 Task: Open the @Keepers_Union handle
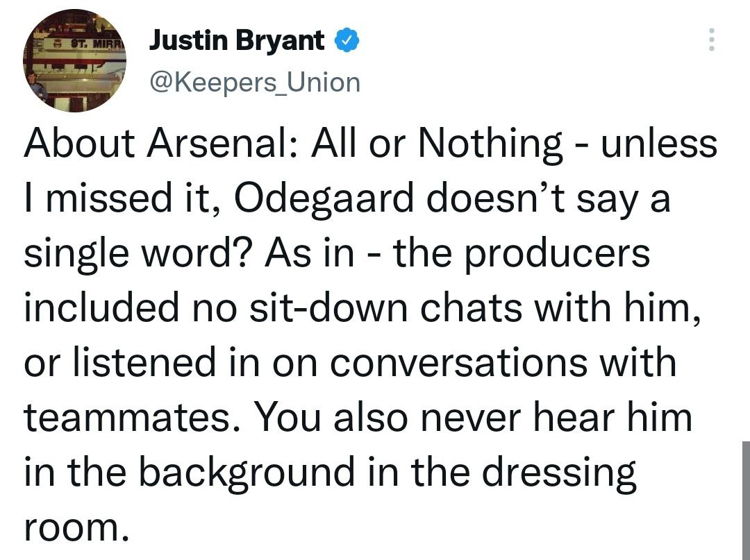tap(255, 83)
